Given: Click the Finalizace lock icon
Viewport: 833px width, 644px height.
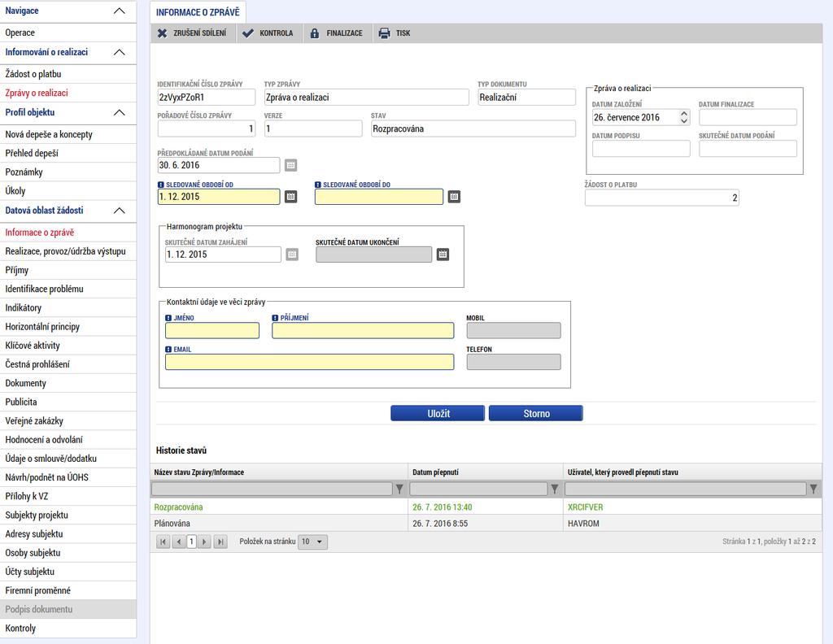Looking at the screenshot, I should coord(315,33).
